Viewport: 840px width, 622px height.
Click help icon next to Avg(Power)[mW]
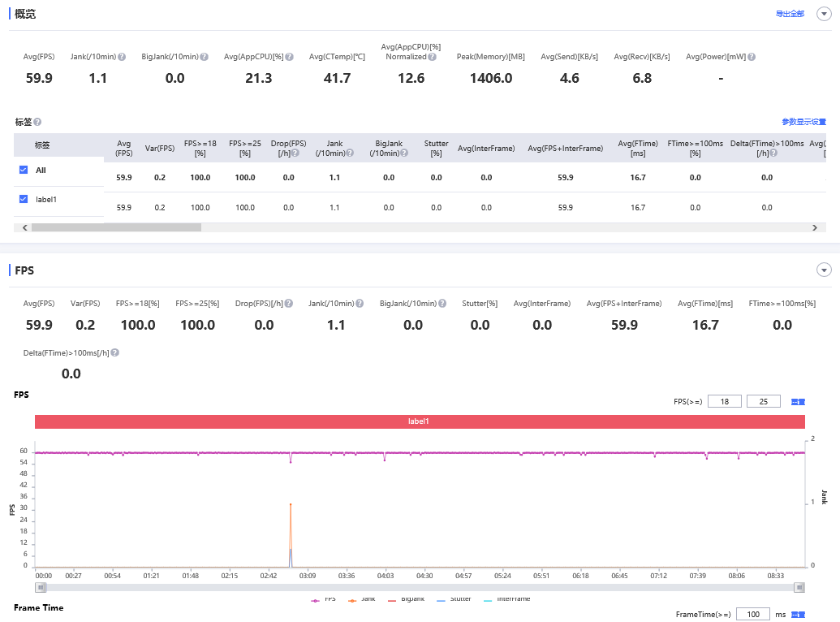click(x=752, y=57)
